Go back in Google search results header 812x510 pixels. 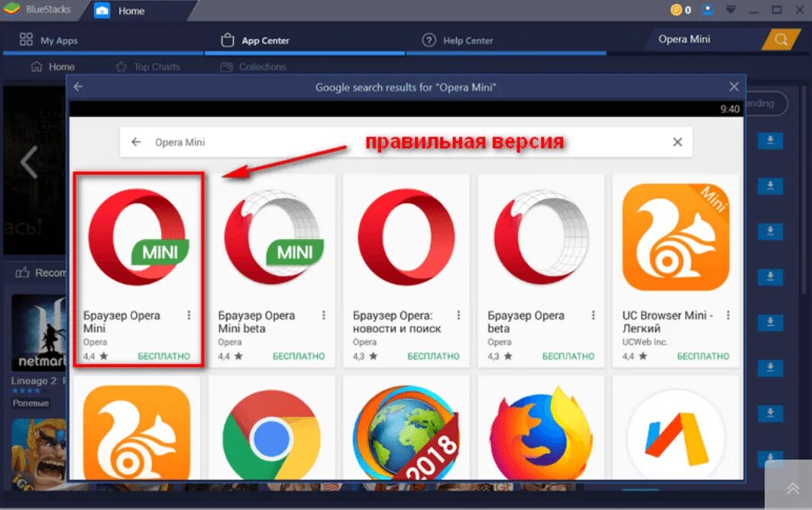pyautogui.click(x=78, y=87)
